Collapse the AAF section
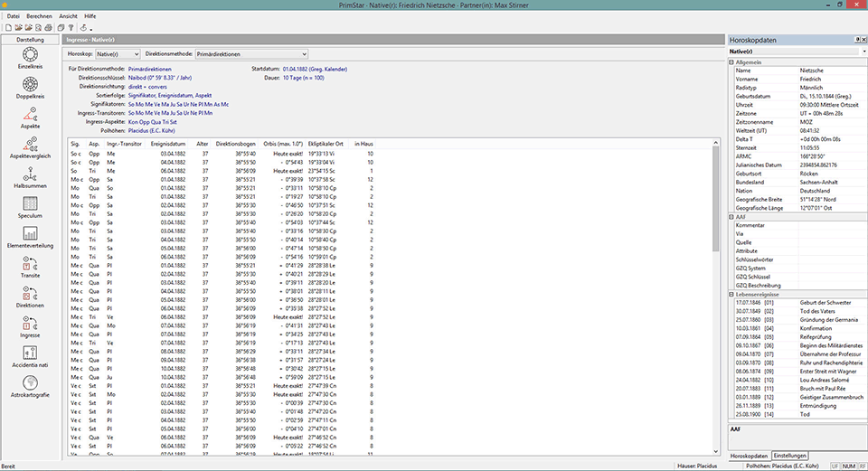Viewport: 868px width, 471px height. 731,217
